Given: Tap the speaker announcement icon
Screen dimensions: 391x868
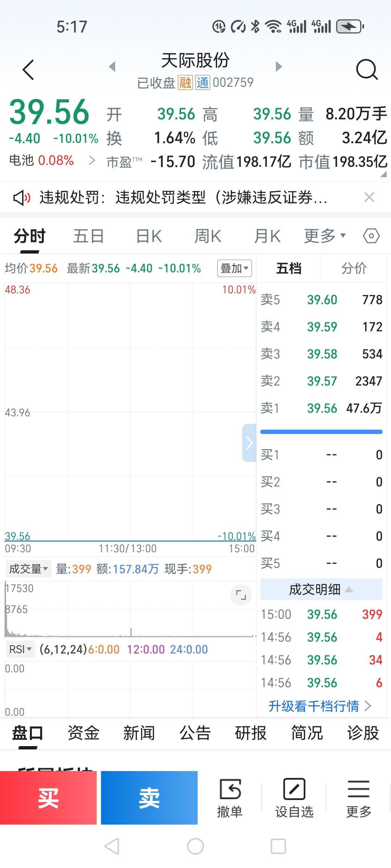Looking at the screenshot, I should point(22,198).
